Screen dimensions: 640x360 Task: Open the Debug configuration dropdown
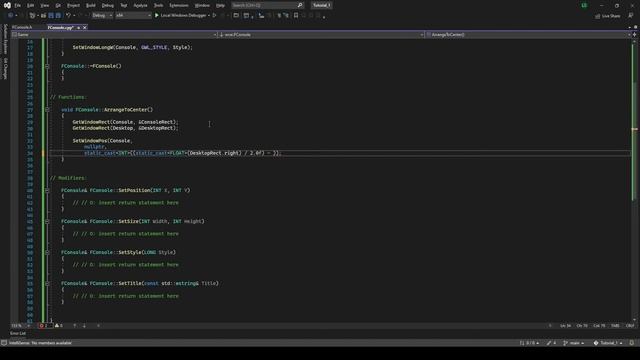click(x=102, y=16)
